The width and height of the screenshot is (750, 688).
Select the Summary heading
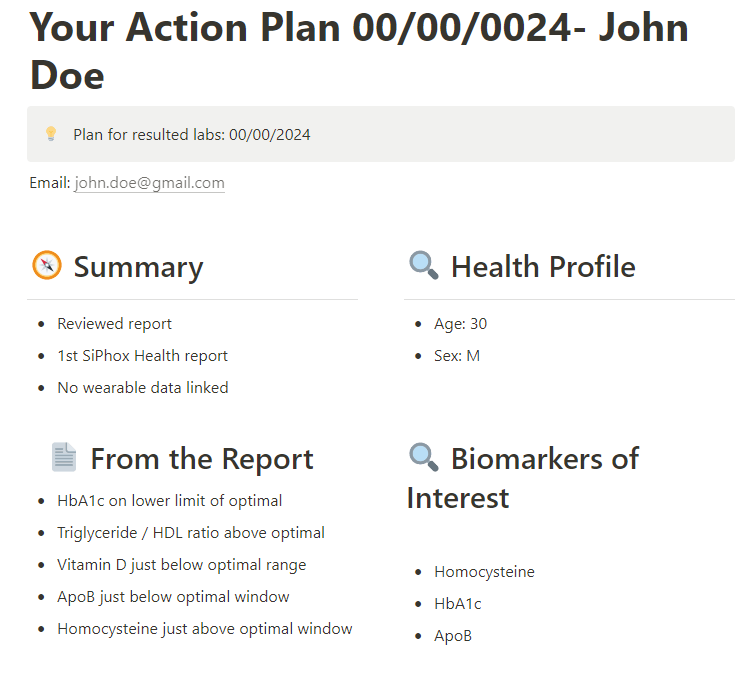(138, 267)
